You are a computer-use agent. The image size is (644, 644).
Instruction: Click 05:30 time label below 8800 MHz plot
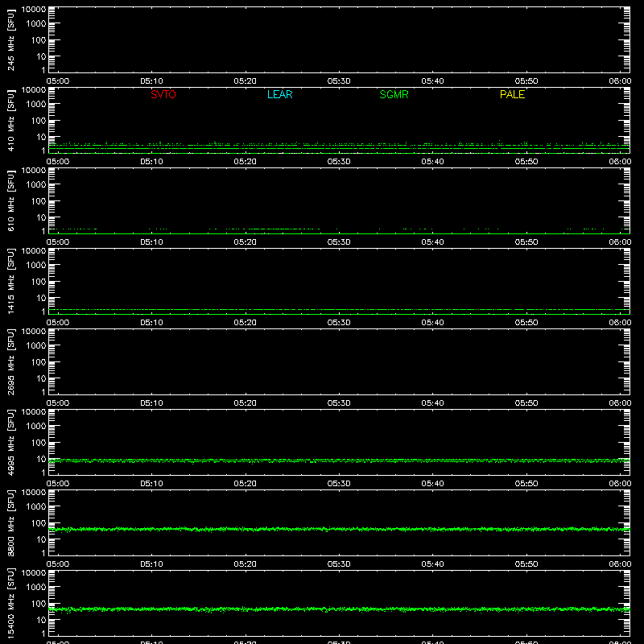point(339,564)
